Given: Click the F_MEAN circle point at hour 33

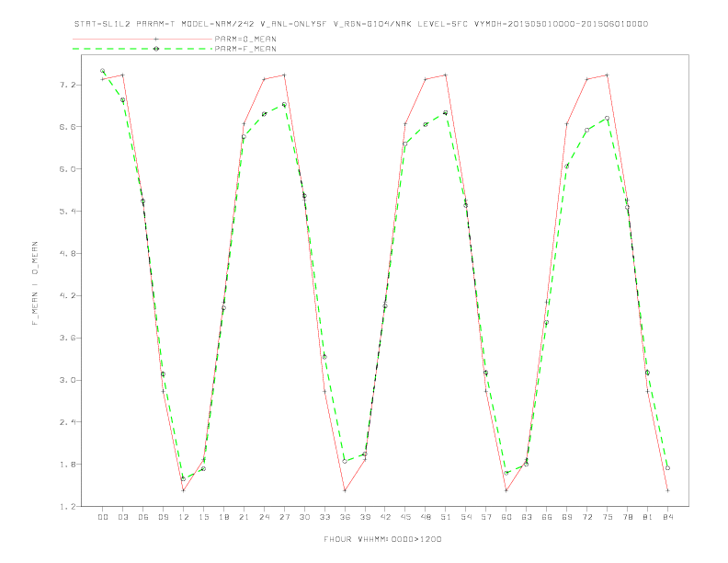Looking at the screenshot, I should 324,357.
